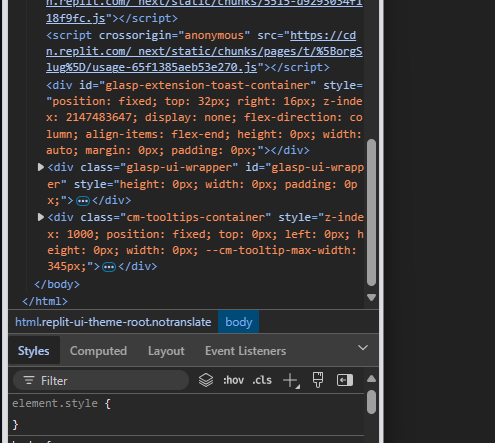Open the Event Listeners tab
The image size is (495, 443).
coord(245,351)
